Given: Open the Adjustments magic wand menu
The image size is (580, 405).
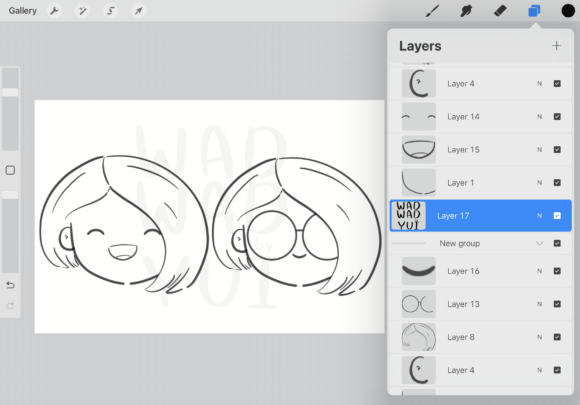Looking at the screenshot, I should click(x=82, y=11).
